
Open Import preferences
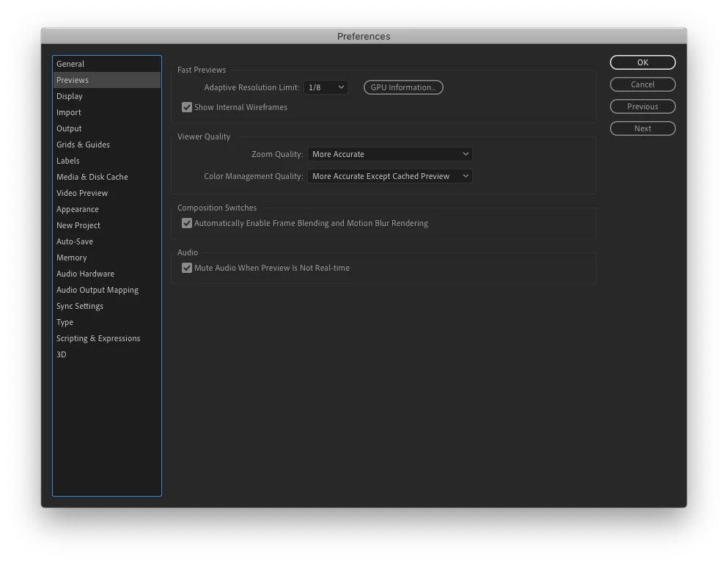tap(107, 112)
